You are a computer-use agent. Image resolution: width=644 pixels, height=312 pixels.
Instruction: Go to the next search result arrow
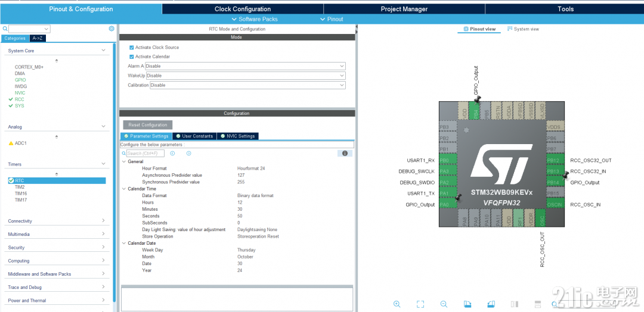[x=189, y=154]
